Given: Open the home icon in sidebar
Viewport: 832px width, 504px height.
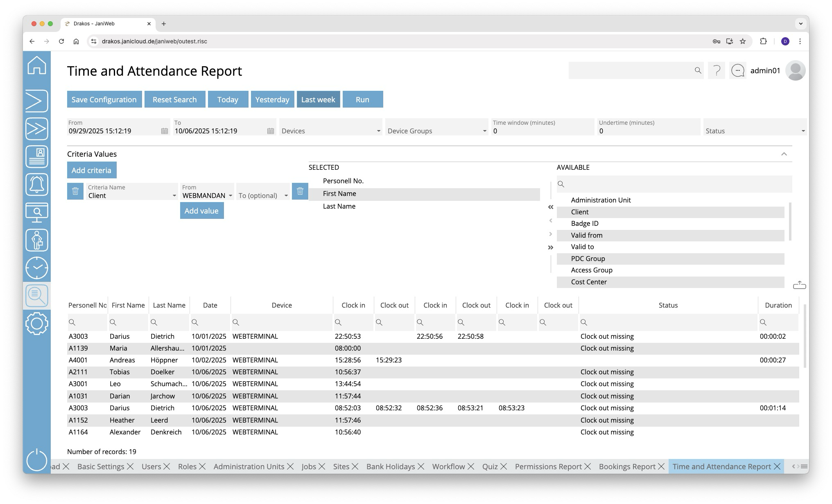Looking at the screenshot, I should [x=37, y=65].
